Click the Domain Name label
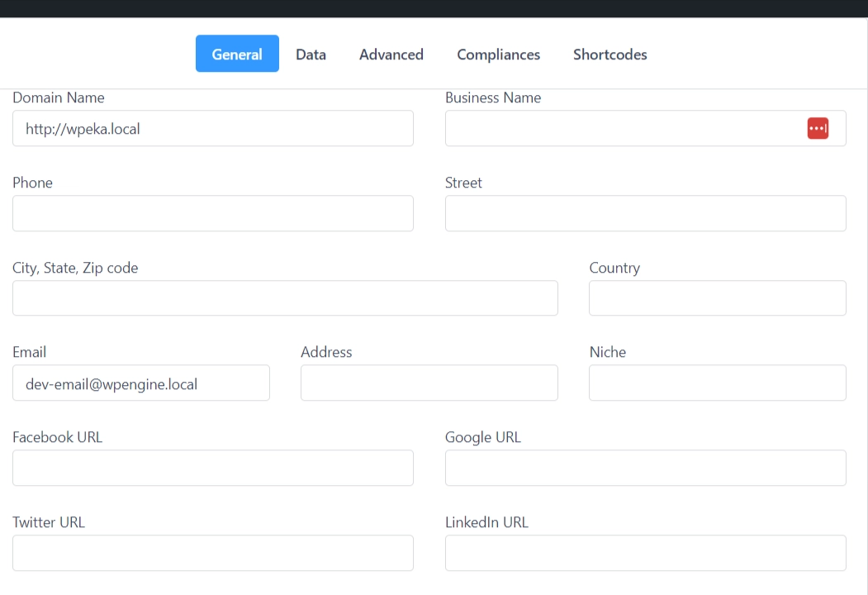The width and height of the screenshot is (868, 595). (x=59, y=98)
